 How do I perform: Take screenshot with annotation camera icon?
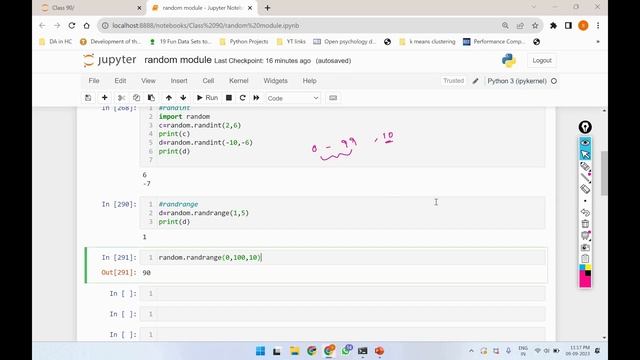tap(585, 247)
